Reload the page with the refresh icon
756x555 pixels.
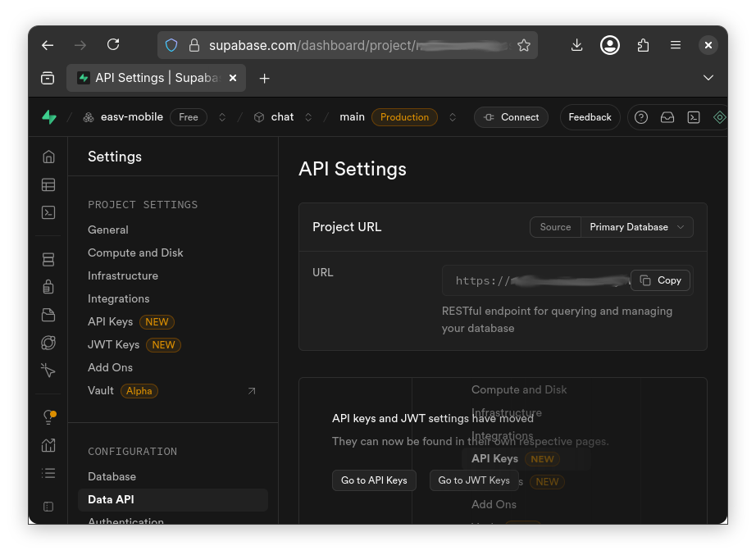(x=113, y=45)
